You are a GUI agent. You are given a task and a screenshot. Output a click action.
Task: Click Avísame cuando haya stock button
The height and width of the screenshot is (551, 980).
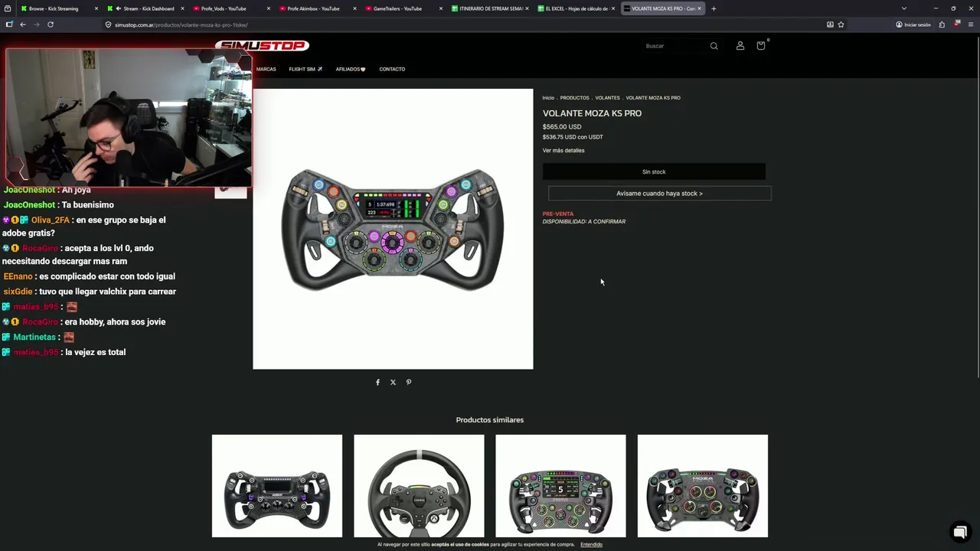tap(659, 194)
